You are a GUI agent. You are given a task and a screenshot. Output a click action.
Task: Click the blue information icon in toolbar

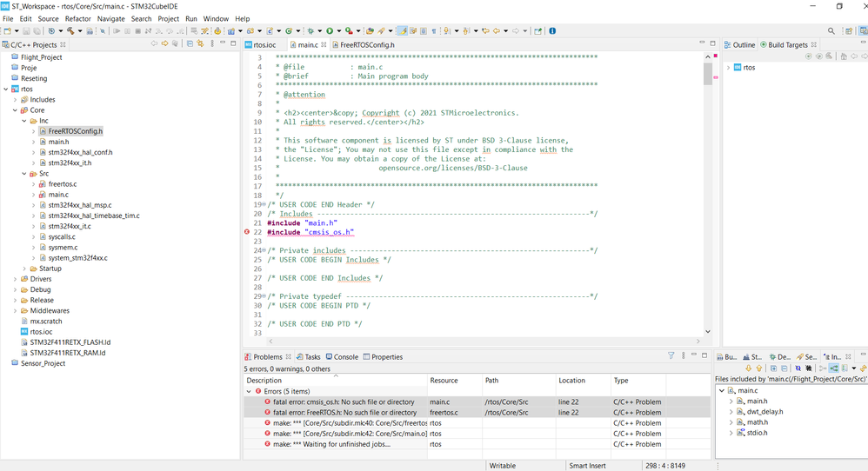pyautogui.click(x=552, y=31)
